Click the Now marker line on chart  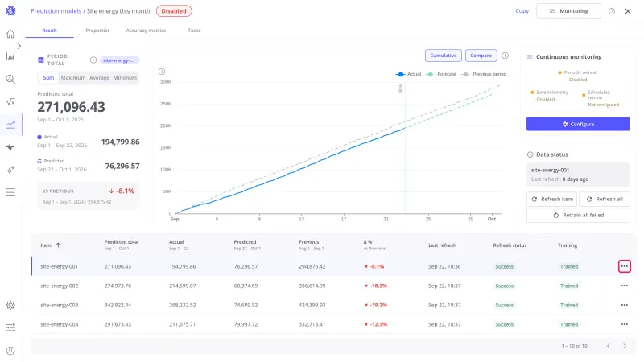[405, 148]
